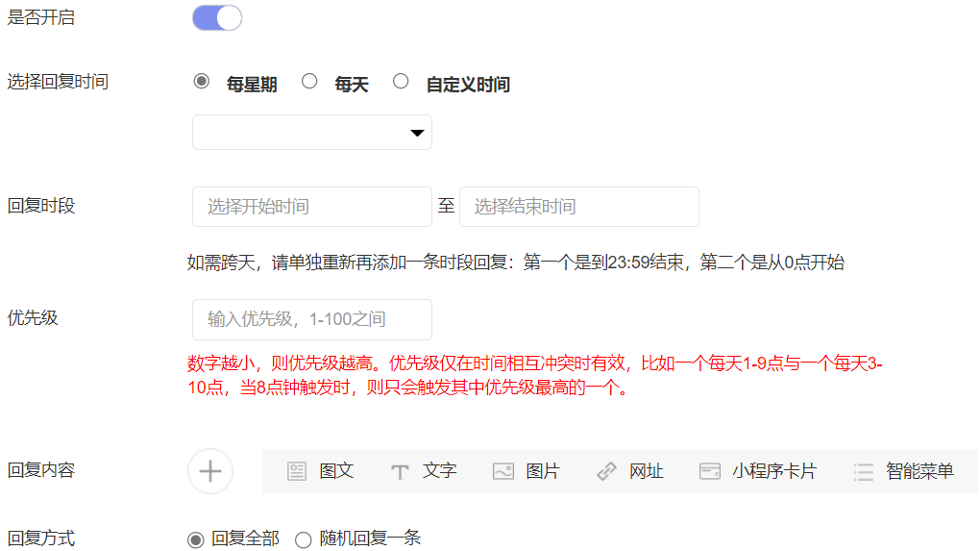Click the 选择回复时间 field label
This screenshot has height=551, width=980.
(58, 82)
